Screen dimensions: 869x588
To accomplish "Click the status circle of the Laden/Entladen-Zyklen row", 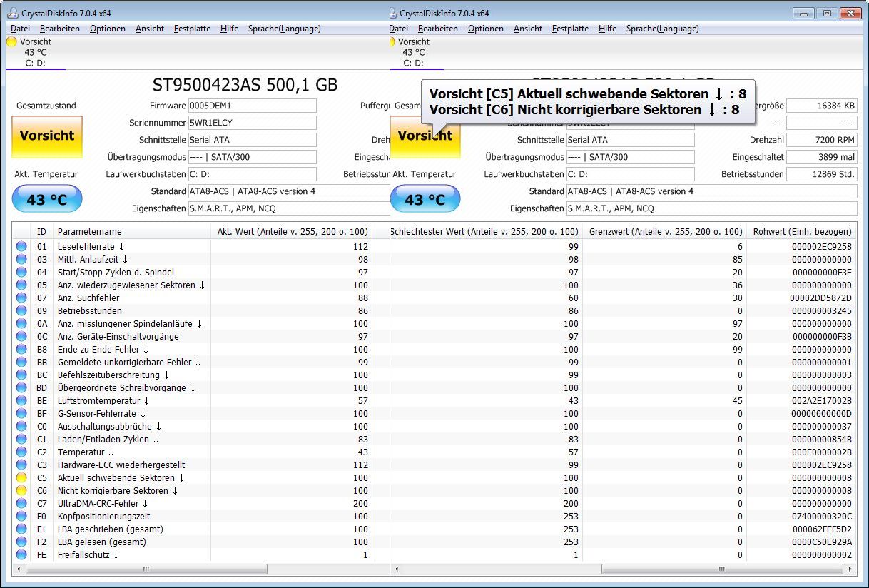I will coord(21,440).
